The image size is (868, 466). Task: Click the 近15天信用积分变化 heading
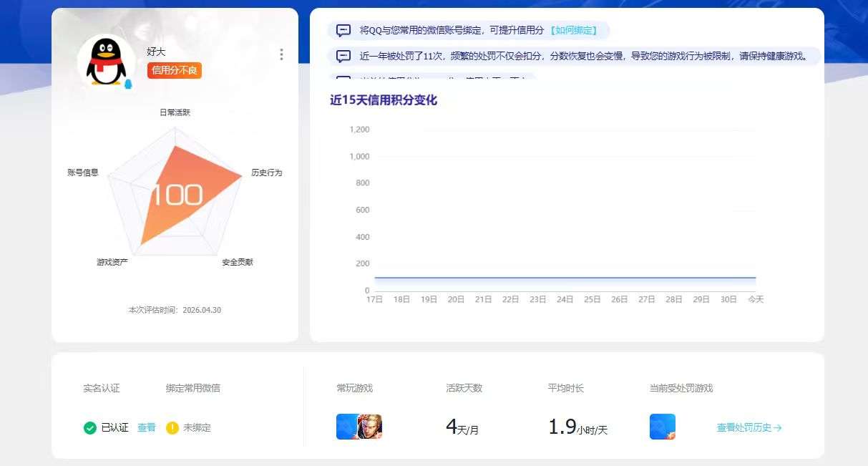pos(384,100)
